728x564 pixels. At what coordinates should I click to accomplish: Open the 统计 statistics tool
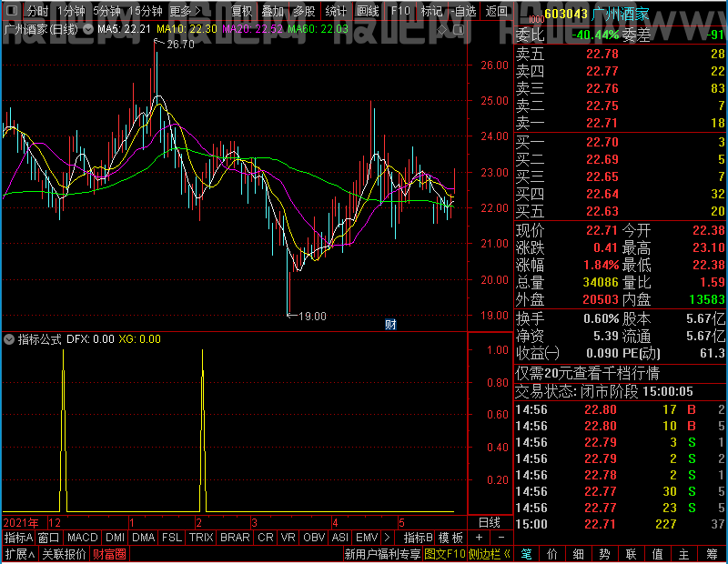pyautogui.click(x=336, y=11)
